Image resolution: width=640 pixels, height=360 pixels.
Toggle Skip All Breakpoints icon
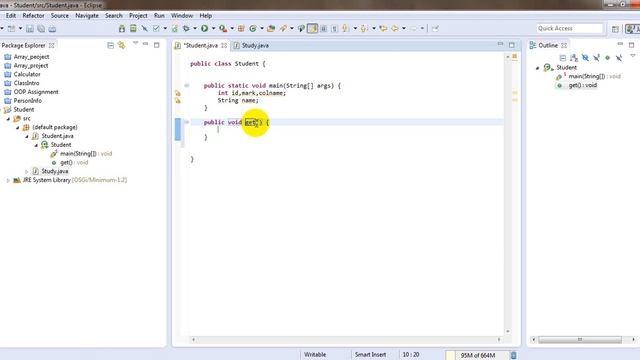(144, 28)
